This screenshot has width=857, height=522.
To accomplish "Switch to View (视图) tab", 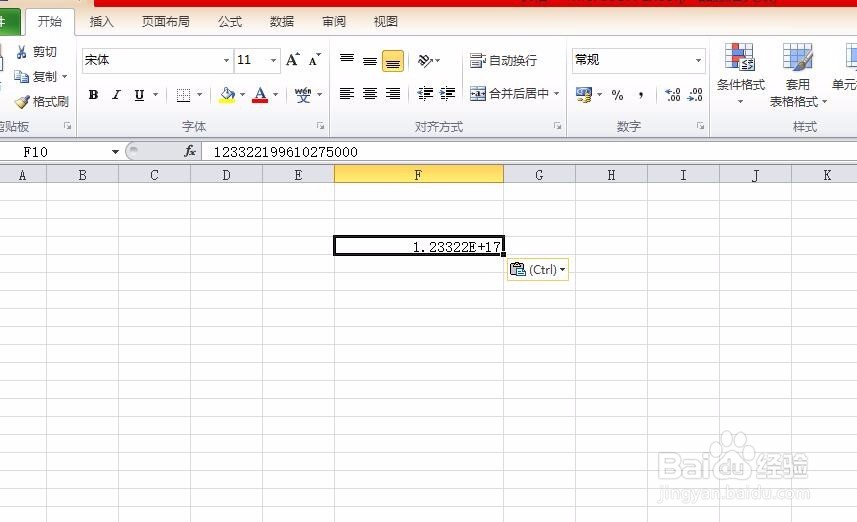I will [385, 22].
